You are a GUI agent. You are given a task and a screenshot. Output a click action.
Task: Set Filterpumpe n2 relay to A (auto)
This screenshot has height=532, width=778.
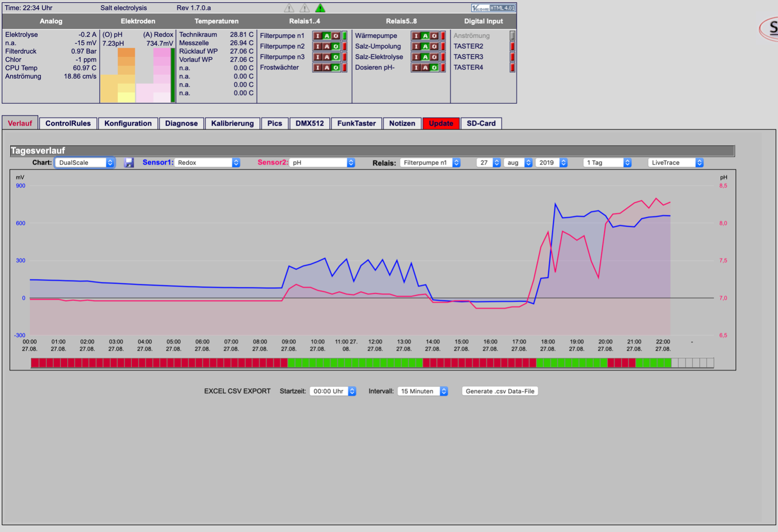(x=327, y=47)
